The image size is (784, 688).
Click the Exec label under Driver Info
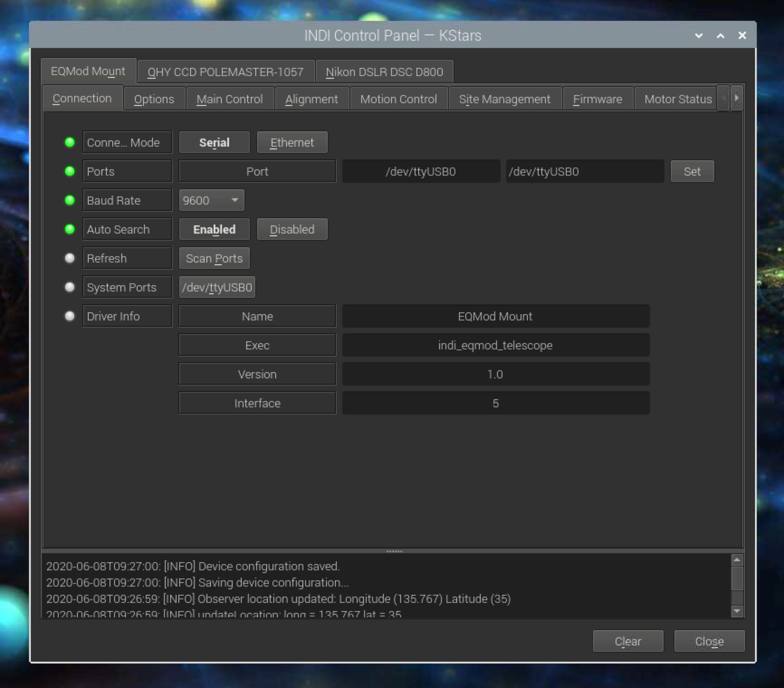tap(257, 345)
